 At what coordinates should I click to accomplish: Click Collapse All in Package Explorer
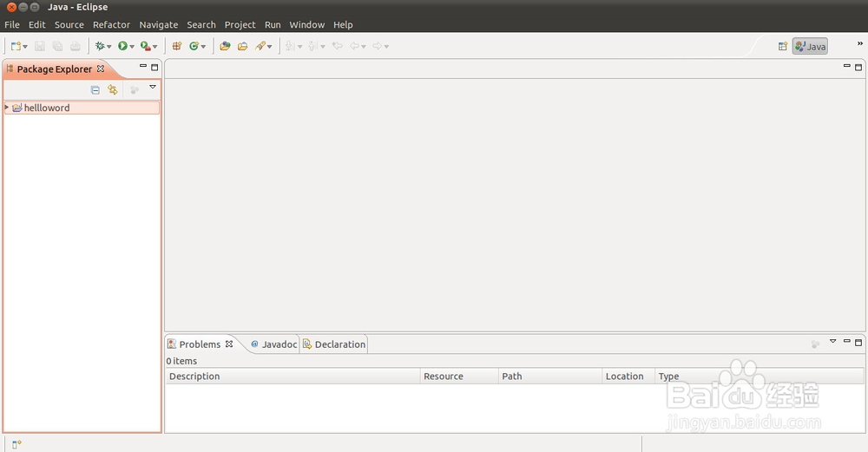point(95,89)
